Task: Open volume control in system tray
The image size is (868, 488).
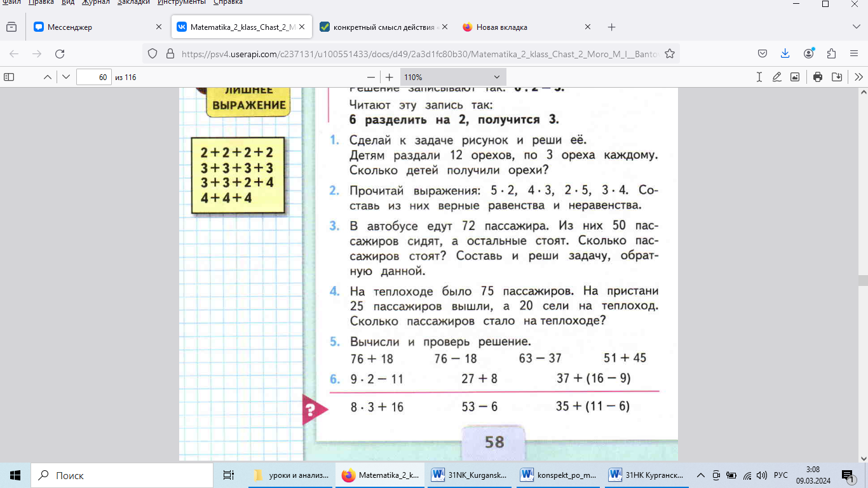Action: click(762, 475)
